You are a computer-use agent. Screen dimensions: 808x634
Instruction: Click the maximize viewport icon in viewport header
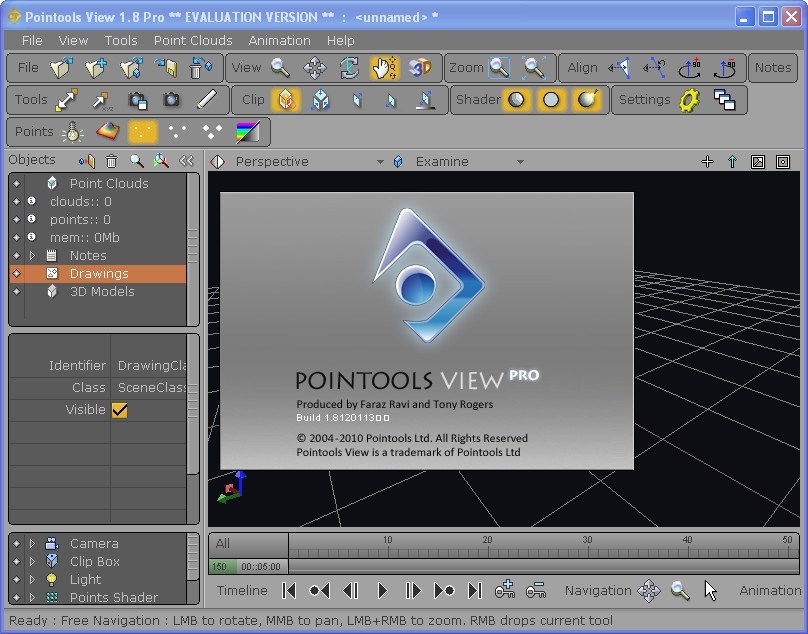[x=758, y=162]
